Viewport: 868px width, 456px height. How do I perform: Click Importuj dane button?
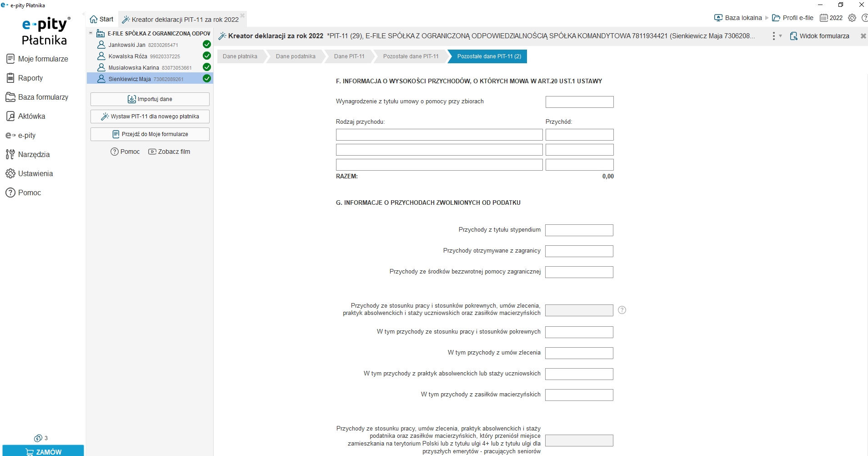coord(150,99)
